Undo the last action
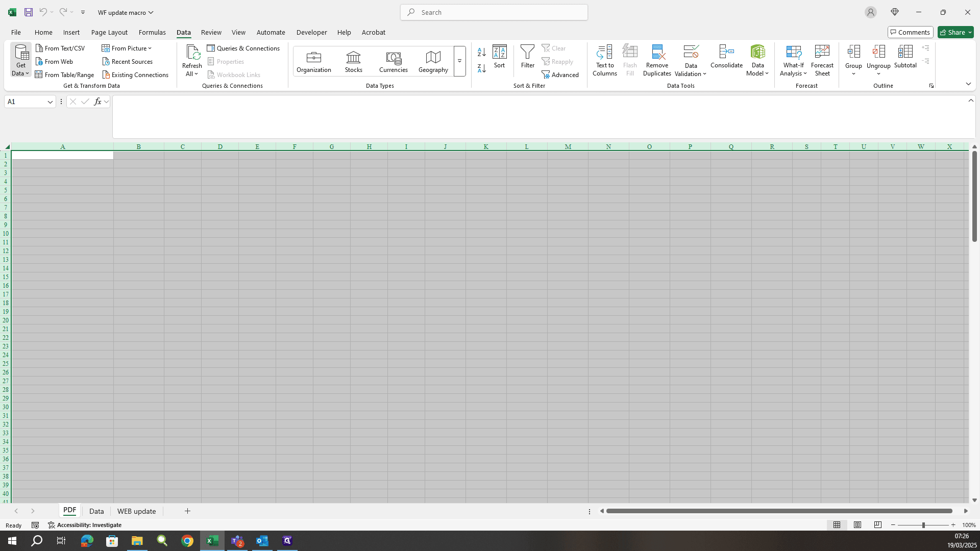 tap(43, 12)
